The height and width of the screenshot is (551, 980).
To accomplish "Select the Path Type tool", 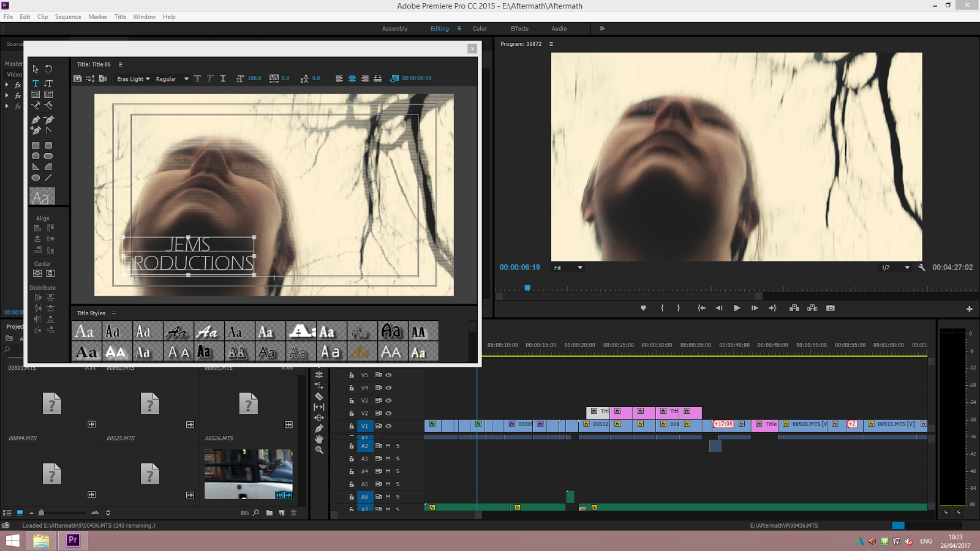I will click(36, 105).
